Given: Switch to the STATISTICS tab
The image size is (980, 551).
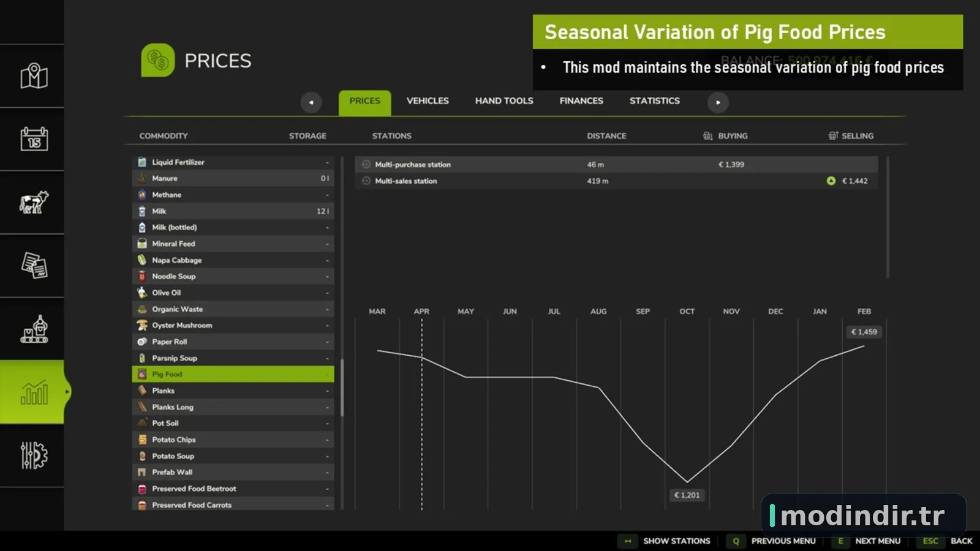Looking at the screenshot, I should tap(655, 101).
